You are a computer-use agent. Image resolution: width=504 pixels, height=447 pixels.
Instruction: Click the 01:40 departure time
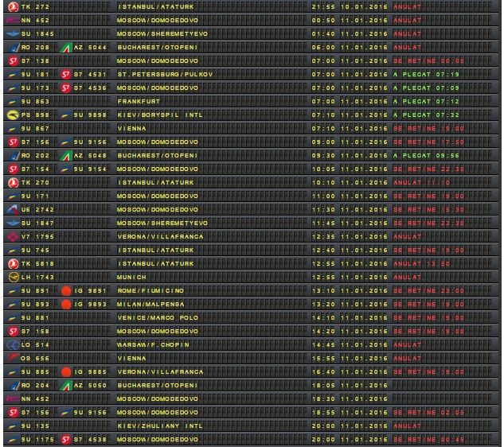[x=323, y=33]
